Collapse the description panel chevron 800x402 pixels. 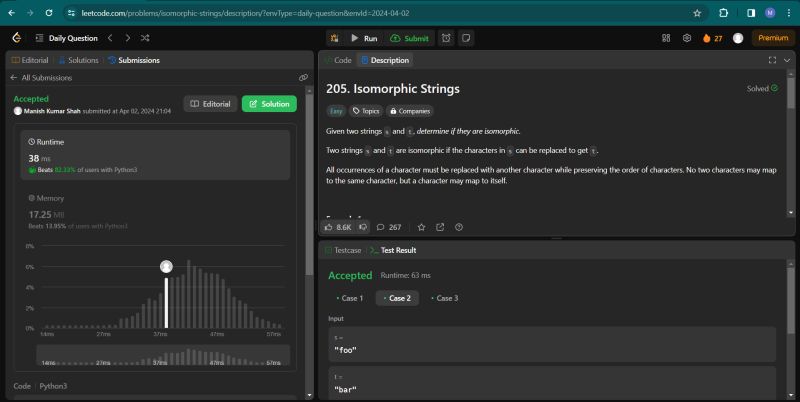(787, 60)
